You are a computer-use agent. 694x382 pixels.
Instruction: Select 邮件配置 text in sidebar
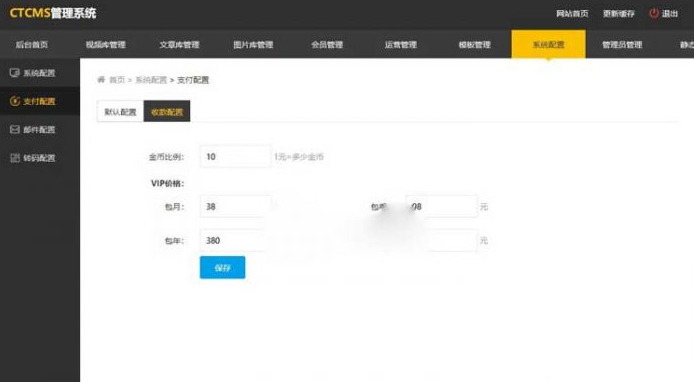[39, 130]
